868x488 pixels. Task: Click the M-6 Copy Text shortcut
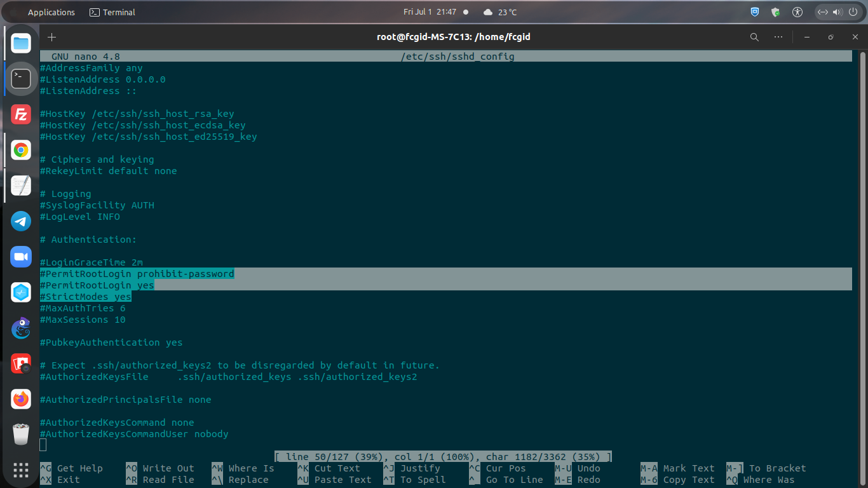click(x=677, y=480)
